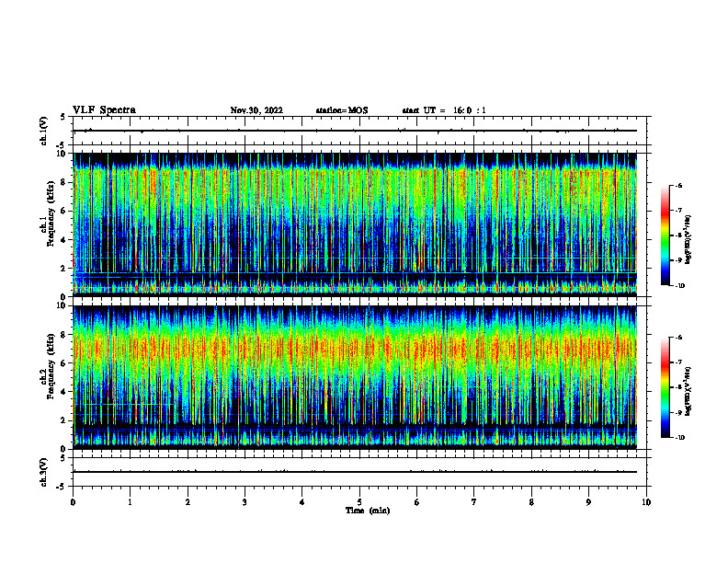728x563 pixels.
Task: Click the "-6" label on ch.1 color scale
Action: [x=678, y=186]
